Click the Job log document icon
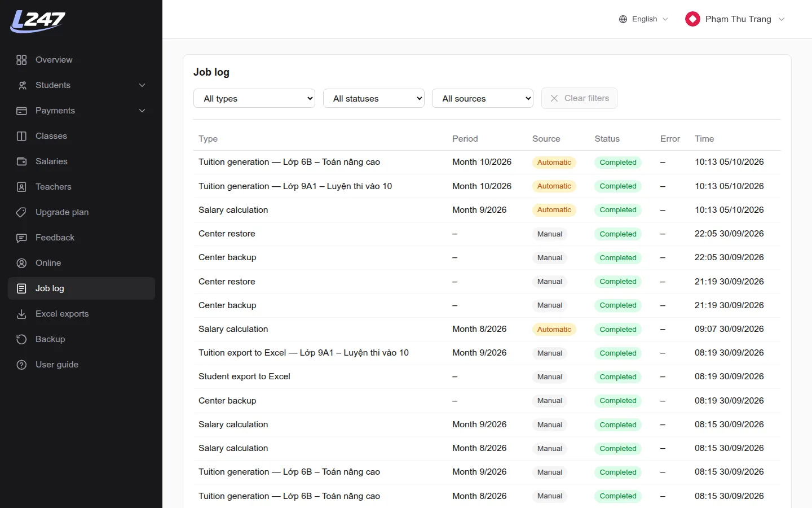The height and width of the screenshot is (508, 812). click(x=21, y=288)
